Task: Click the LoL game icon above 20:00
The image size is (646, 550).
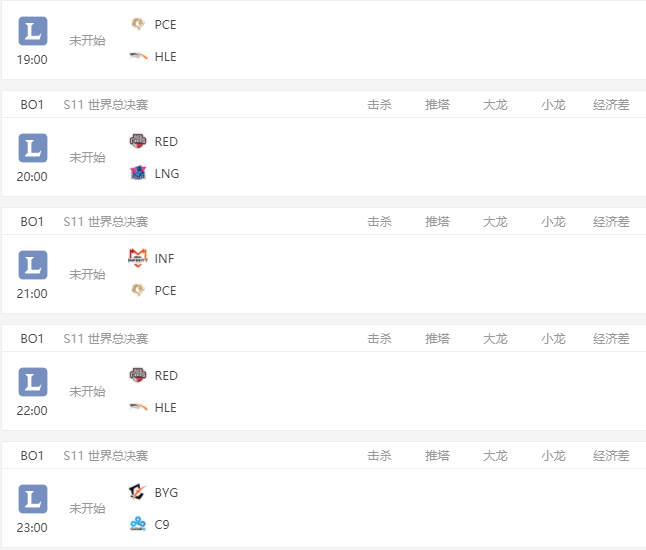Action: tap(33, 148)
